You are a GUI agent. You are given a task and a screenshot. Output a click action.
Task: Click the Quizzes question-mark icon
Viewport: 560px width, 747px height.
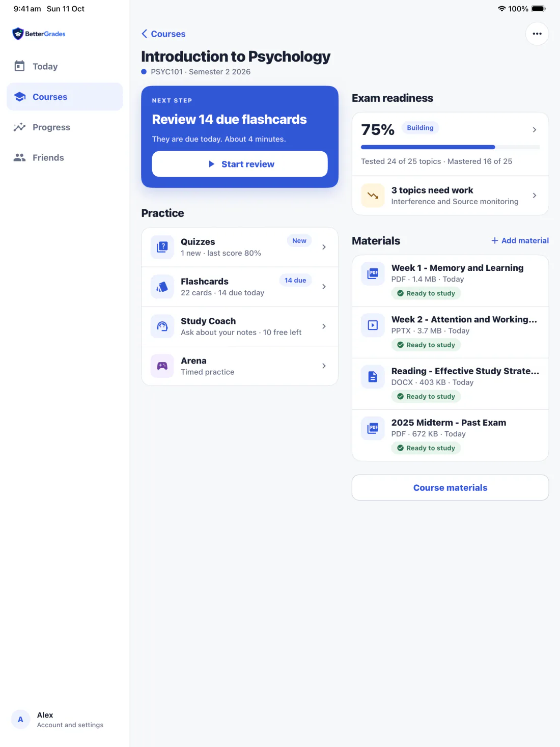[x=162, y=247]
